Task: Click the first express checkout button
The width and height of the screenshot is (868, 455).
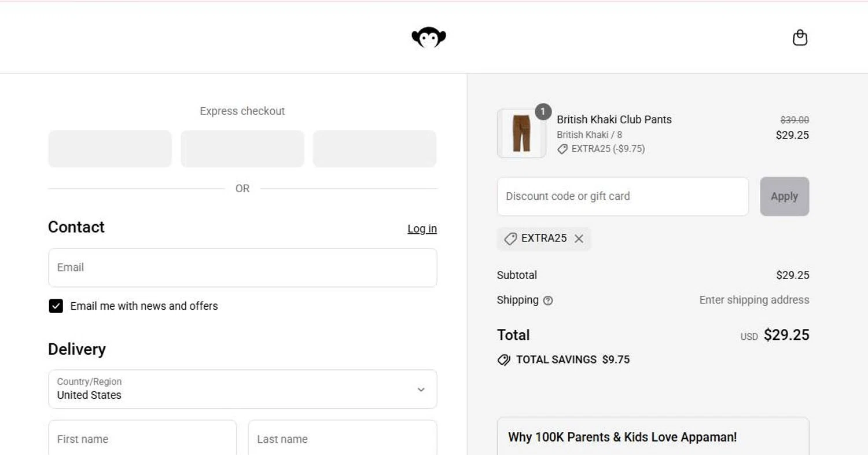Action: tap(110, 149)
